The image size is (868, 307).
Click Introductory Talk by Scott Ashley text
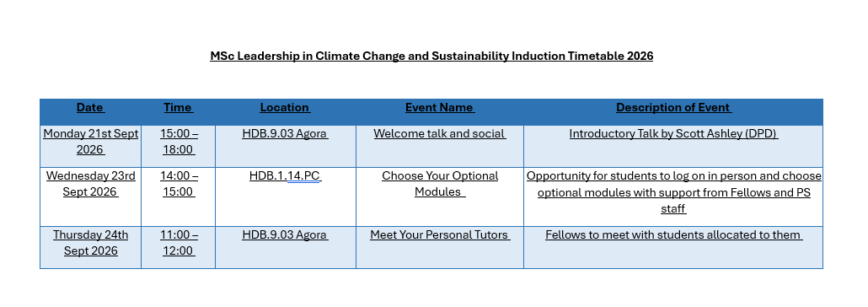[x=673, y=133]
